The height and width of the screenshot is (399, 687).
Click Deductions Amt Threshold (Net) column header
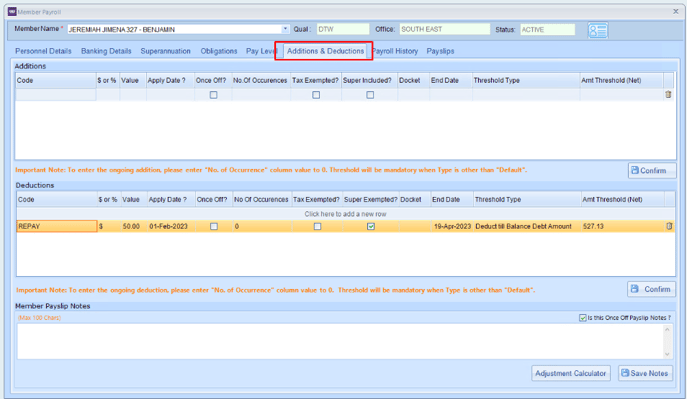622,200
